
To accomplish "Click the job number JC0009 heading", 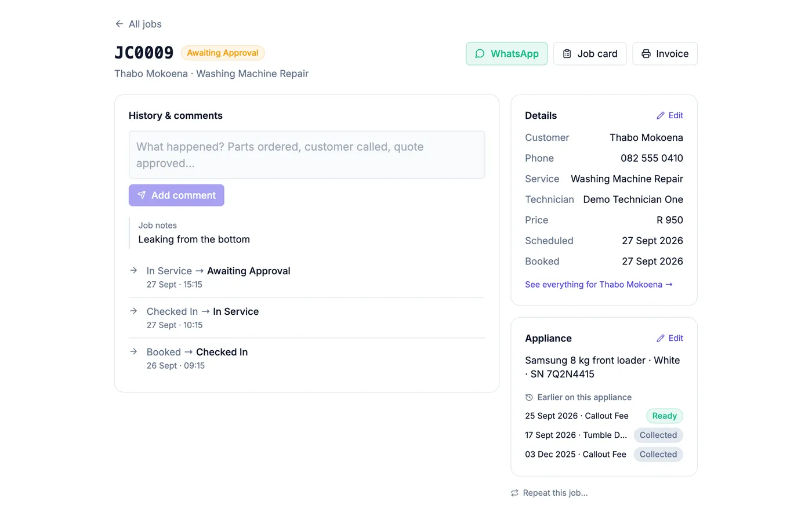I will point(144,53).
